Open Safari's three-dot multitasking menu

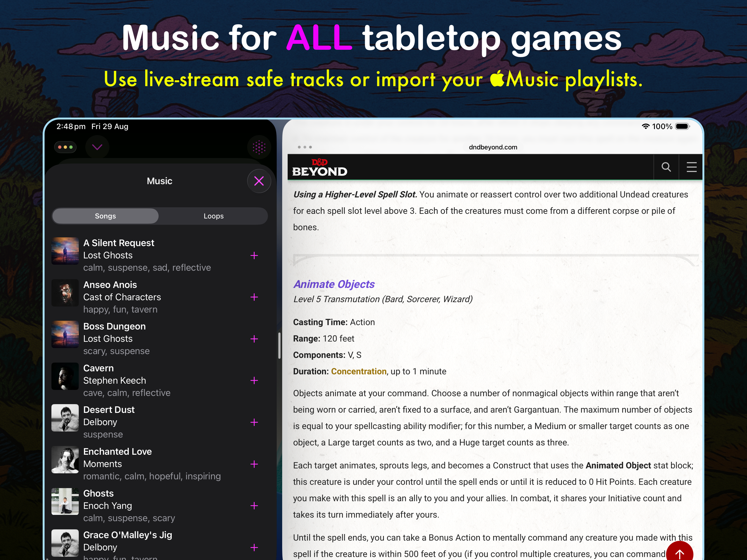click(x=305, y=147)
